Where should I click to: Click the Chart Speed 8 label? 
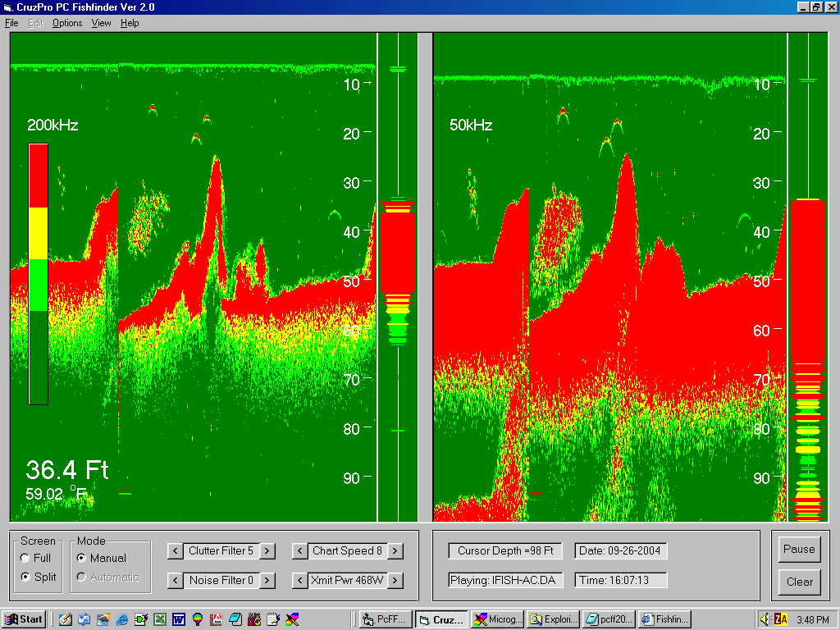[x=347, y=550]
